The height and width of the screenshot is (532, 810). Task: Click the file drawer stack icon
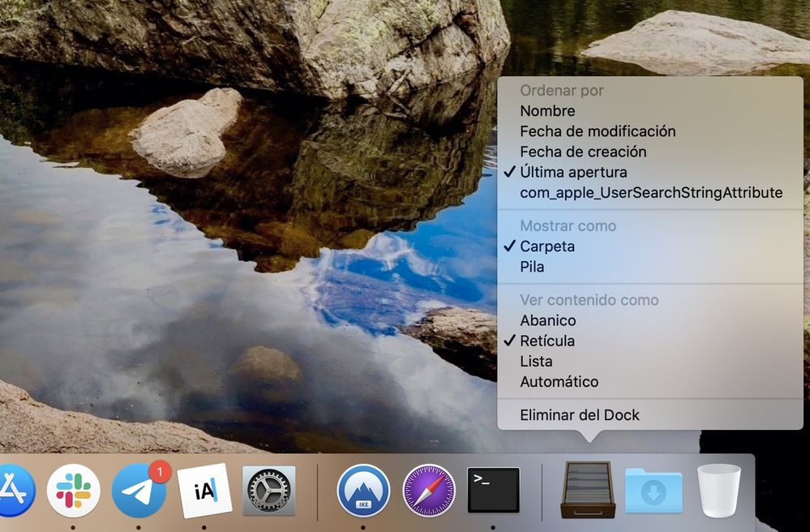(x=588, y=490)
